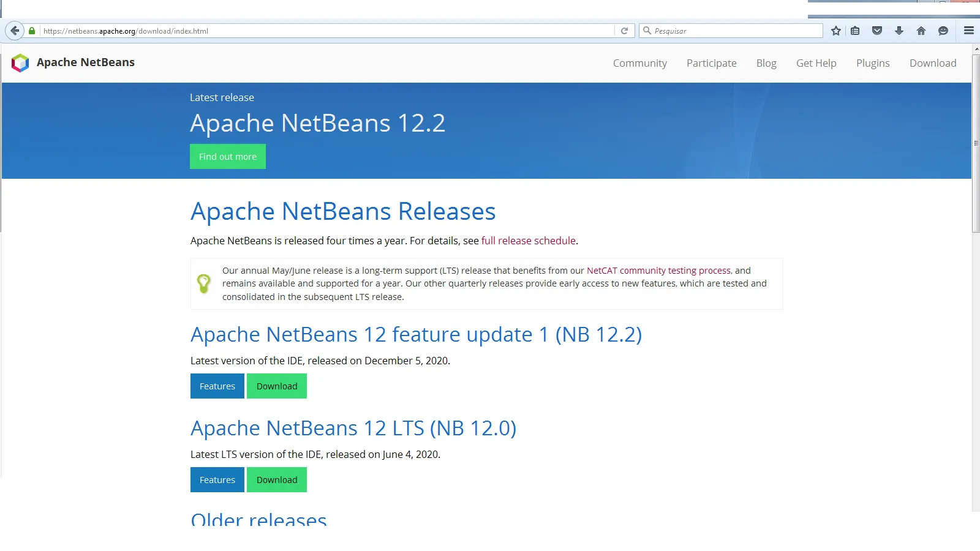The height and width of the screenshot is (551, 980).
Task: Click the text 'released on December 5, 2020'
Action: [378, 361]
